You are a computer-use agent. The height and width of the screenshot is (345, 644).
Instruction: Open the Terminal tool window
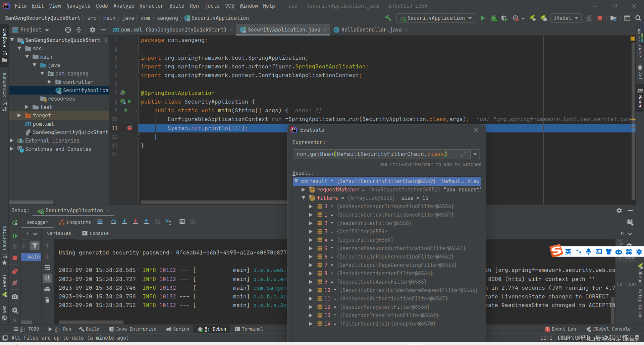coord(249,329)
